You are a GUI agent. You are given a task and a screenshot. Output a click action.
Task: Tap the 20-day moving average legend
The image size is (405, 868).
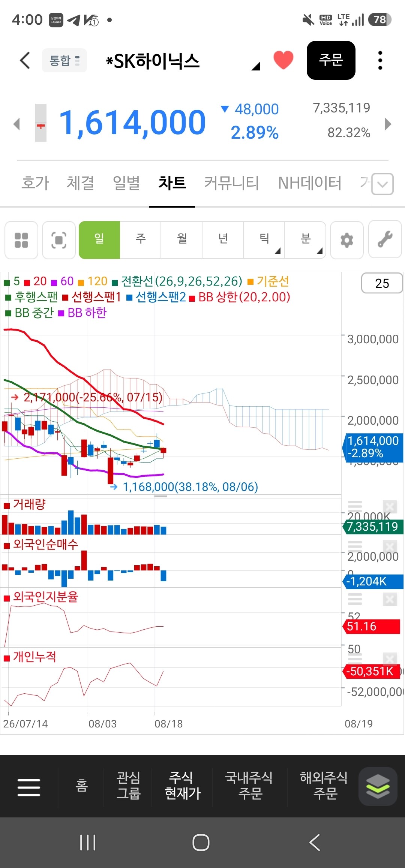[36, 281]
